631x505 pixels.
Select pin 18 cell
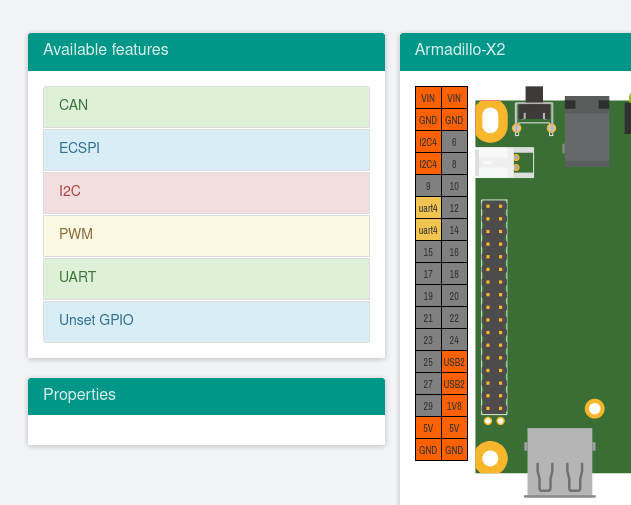[x=454, y=274]
